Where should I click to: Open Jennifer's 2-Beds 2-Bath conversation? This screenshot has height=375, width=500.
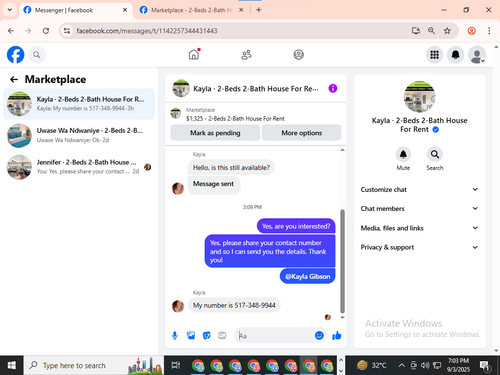(79, 167)
